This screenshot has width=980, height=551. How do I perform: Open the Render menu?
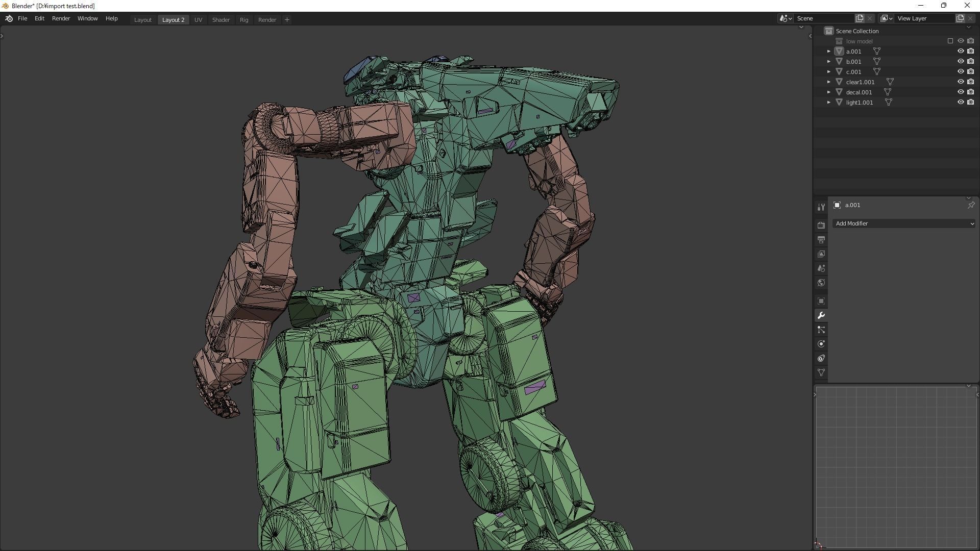61,18
